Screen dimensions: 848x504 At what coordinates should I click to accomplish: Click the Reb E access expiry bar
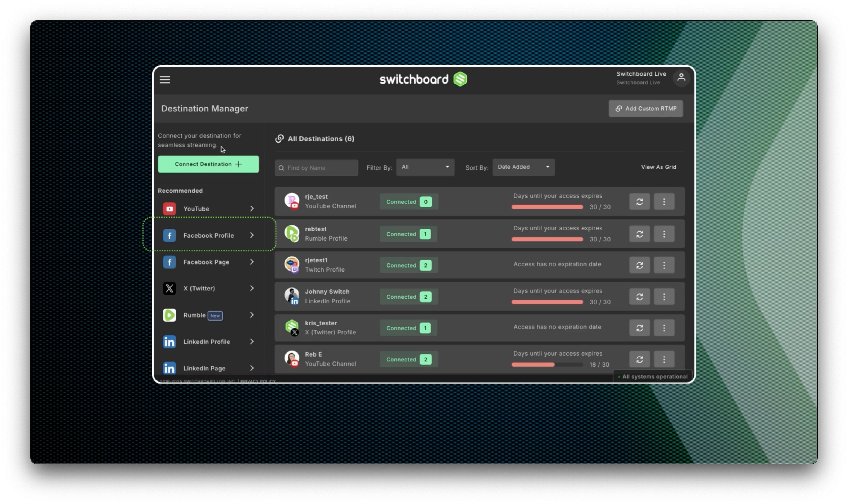tap(547, 364)
